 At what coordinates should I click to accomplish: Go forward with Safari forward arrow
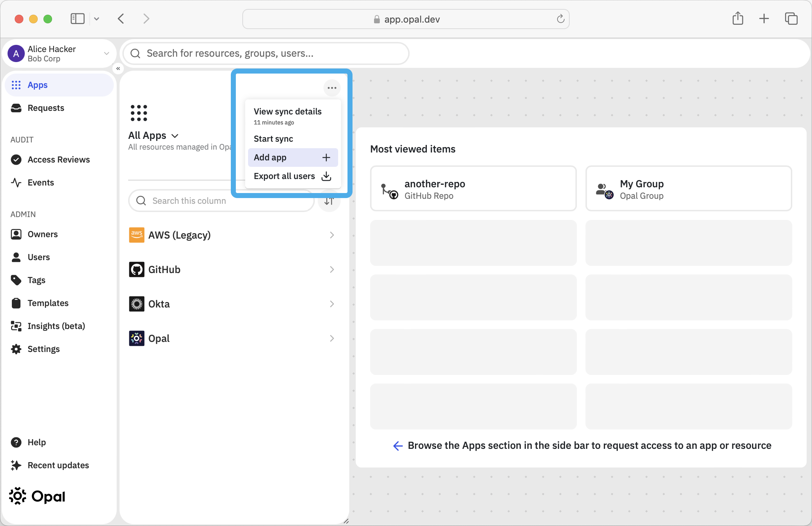[146, 19]
